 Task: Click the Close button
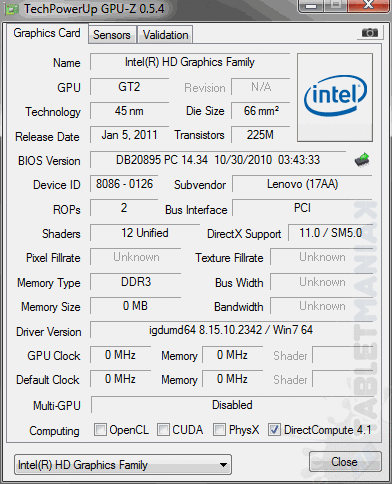[345, 462]
